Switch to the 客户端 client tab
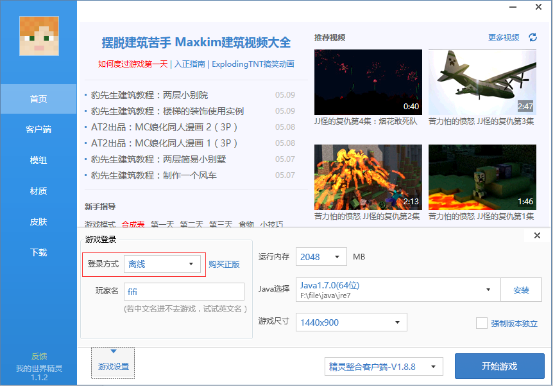Viewport: 554px width, 386px height. coord(38,129)
